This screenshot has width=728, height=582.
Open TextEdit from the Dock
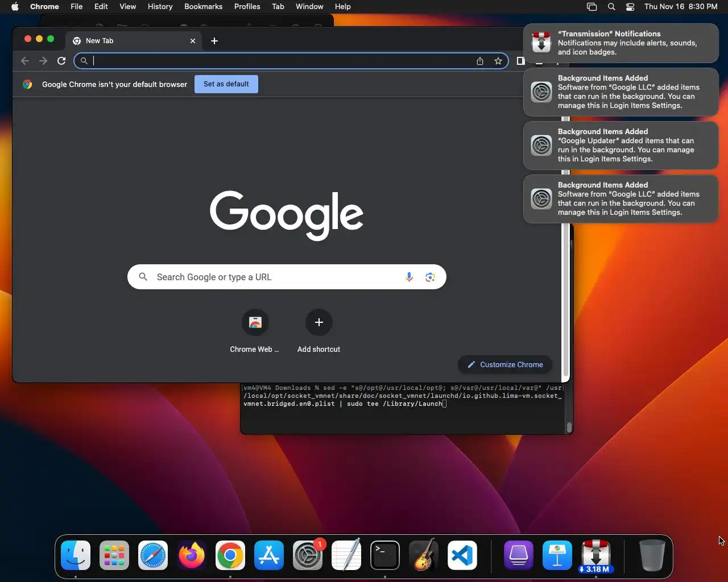point(346,555)
